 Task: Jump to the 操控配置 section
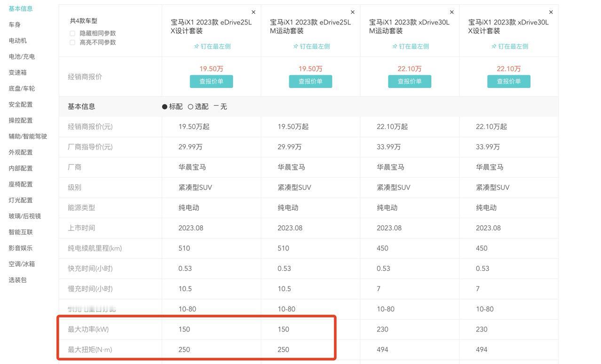(21, 120)
